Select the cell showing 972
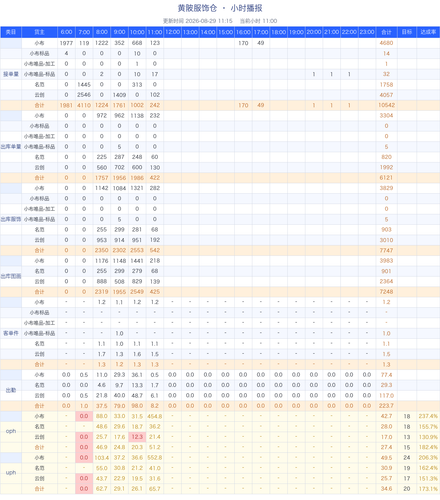This screenshot has height=500, width=440. coord(102,116)
